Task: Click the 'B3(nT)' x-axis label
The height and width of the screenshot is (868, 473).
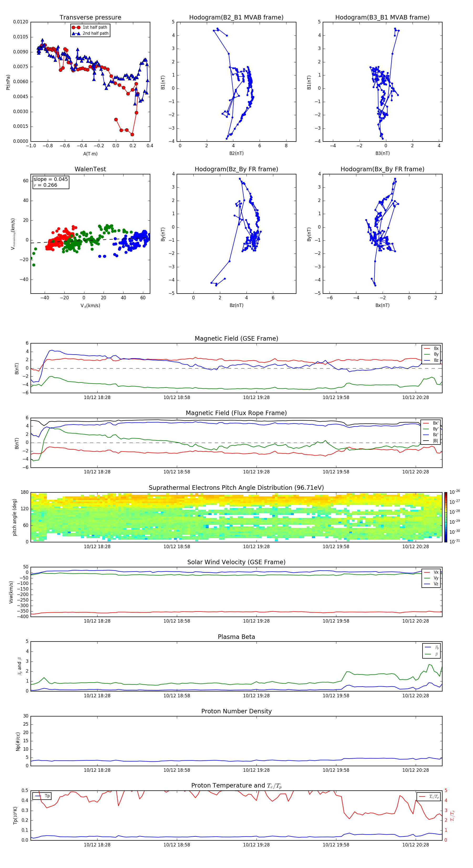Action: 382,153
